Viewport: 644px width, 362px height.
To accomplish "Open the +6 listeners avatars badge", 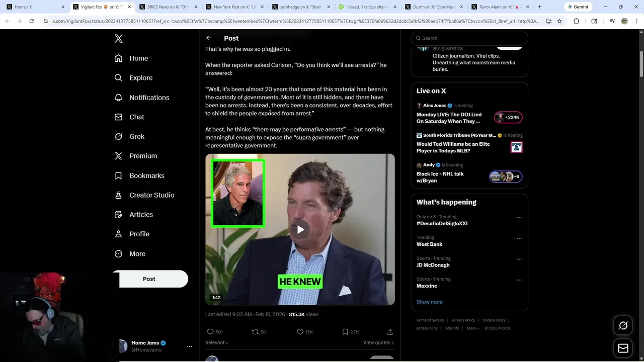I will click(506, 176).
